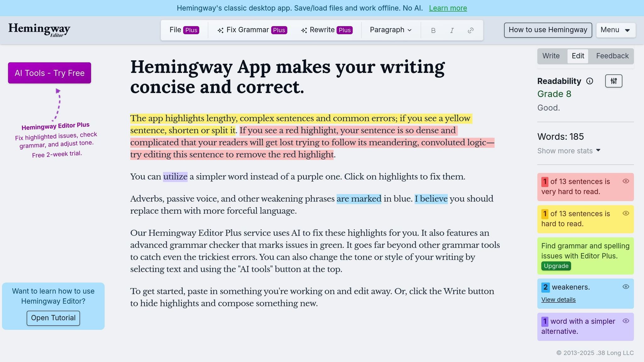Open the readability info tooltip

pos(589,81)
